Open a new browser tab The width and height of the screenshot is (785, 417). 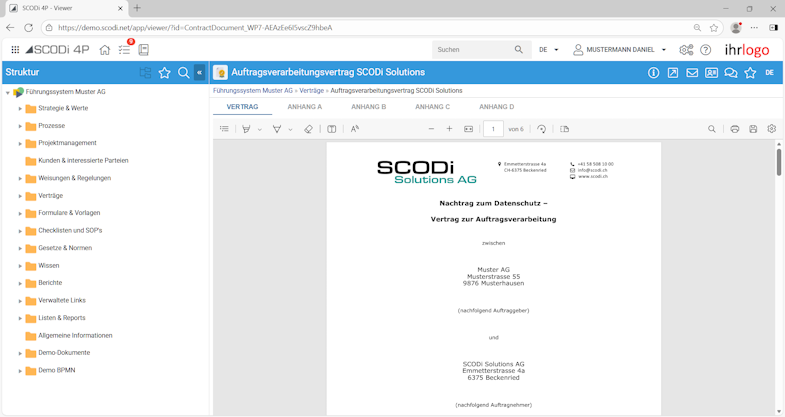point(137,8)
